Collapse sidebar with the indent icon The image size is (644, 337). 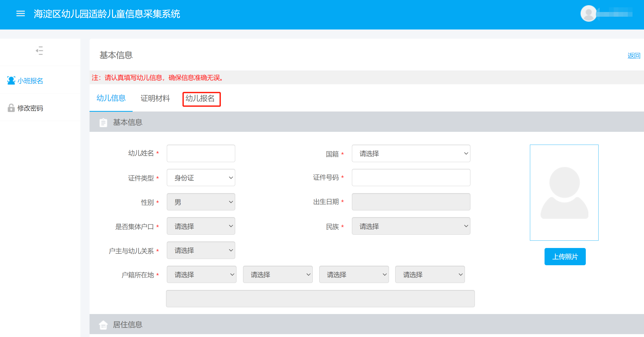click(x=39, y=51)
